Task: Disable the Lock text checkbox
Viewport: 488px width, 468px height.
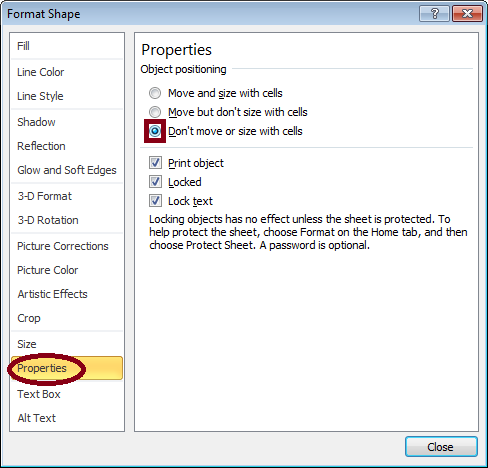Action: click(x=155, y=201)
